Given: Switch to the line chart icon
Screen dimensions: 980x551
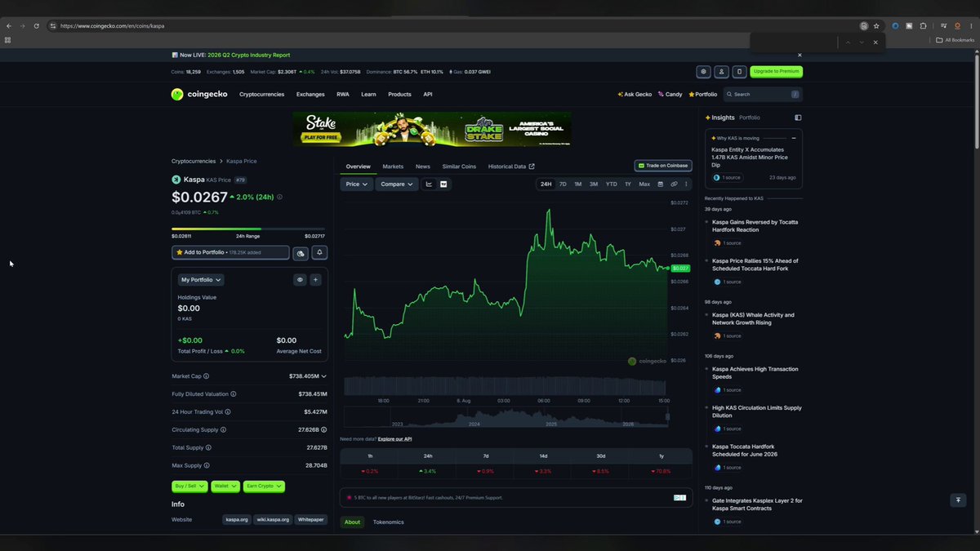Looking at the screenshot, I should coord(430,184).
